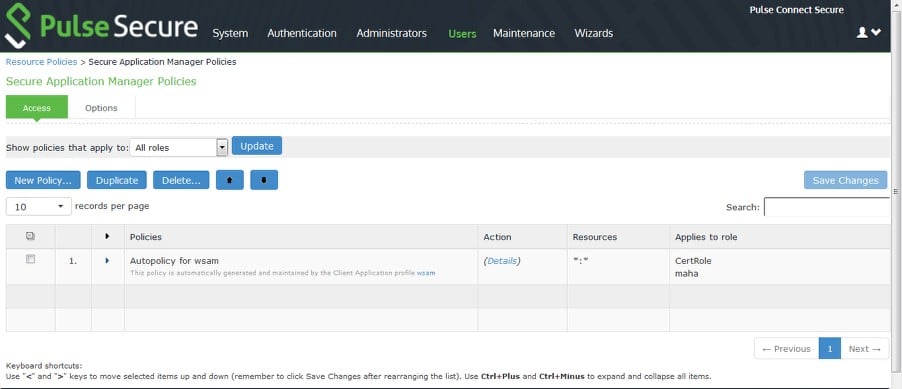Switch to the Options tab
The height and width of the screenshot is (389, 902).
(x=101, y=108)
